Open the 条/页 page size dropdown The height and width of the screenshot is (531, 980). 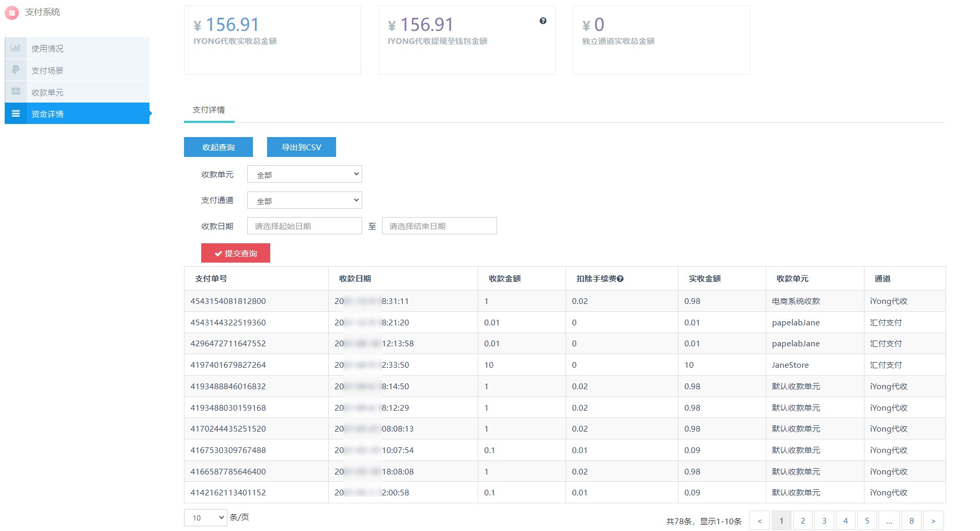(205, 518)
